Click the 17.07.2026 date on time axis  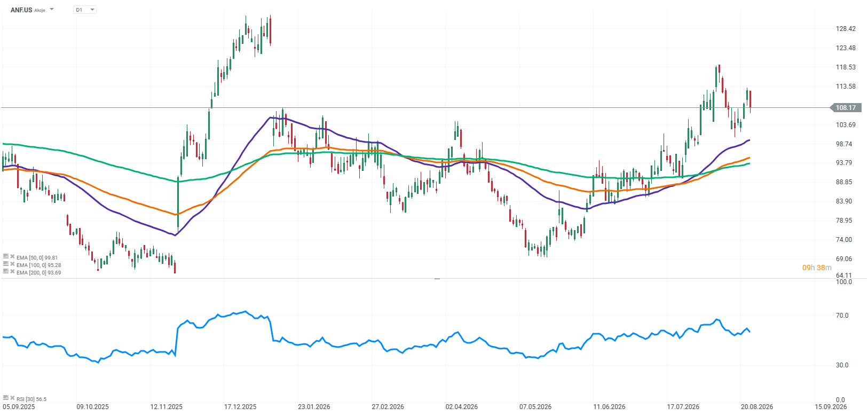[x=683, y=407]
